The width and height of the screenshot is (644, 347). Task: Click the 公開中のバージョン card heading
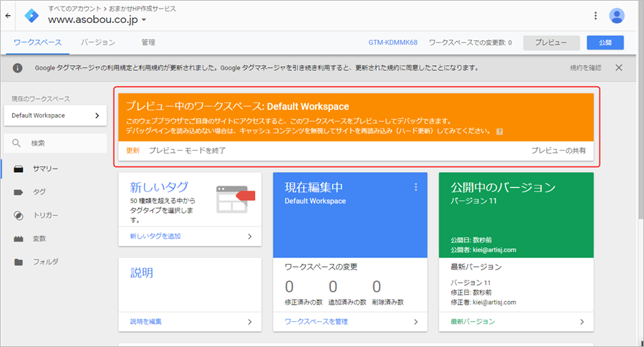click(x=503, y=187)
